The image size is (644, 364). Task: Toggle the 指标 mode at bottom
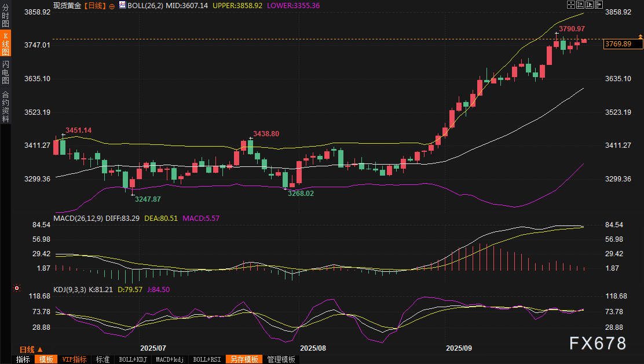(x=23, y=359)
